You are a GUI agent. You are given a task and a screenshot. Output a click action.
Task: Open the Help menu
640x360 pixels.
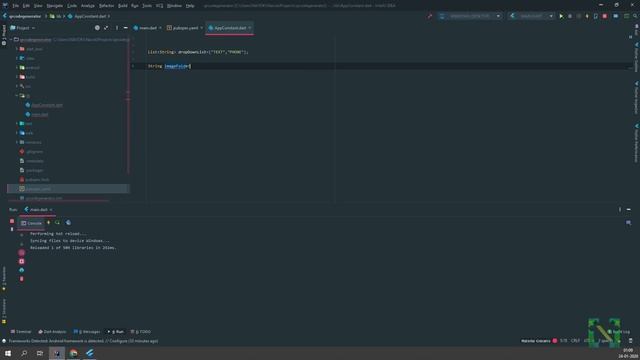pos(190,6)
